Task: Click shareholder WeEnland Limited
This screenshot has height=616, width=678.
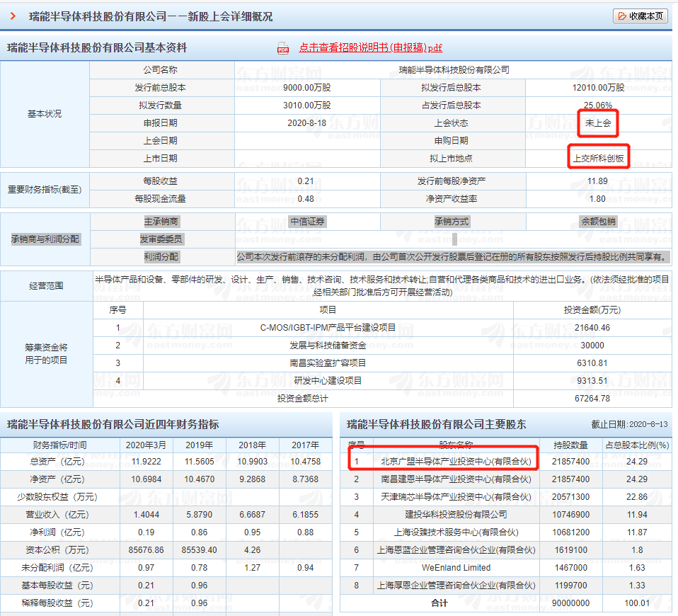Action: tap(456, 568)
